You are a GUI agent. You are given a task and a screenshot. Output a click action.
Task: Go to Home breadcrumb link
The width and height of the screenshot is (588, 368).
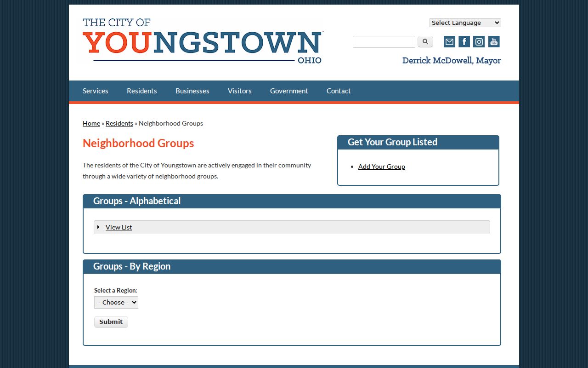click(91, 123)
